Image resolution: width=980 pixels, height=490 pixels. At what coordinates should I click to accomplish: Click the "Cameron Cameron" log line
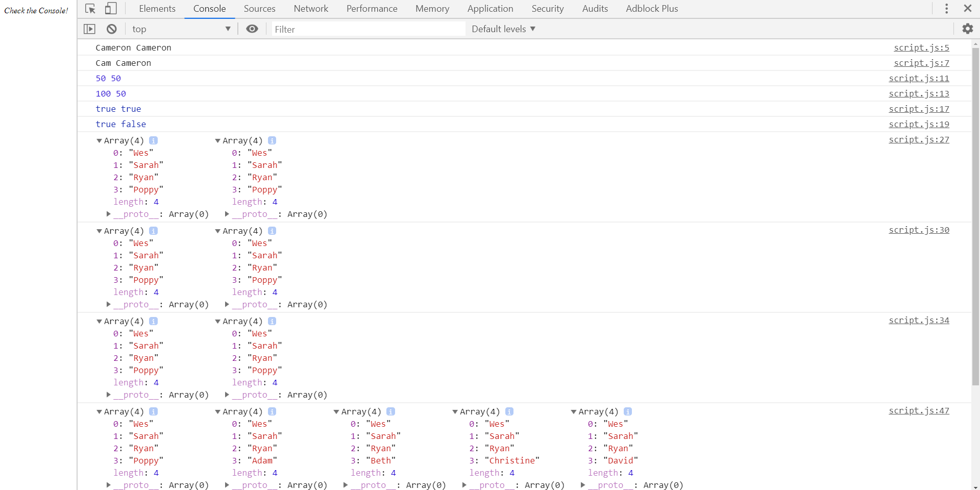pyautogui.click(x=133, y=47)
